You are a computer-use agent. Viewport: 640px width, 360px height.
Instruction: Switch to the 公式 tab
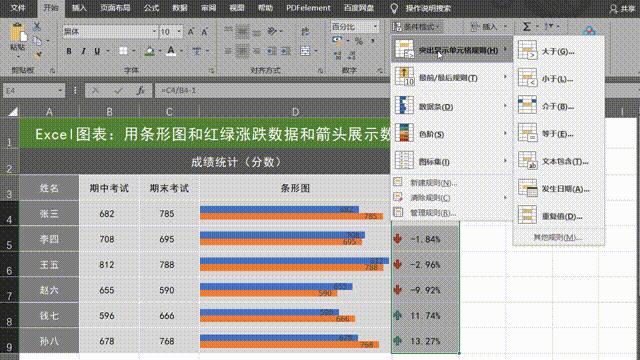pyautogui.click(x=151, y=8)
